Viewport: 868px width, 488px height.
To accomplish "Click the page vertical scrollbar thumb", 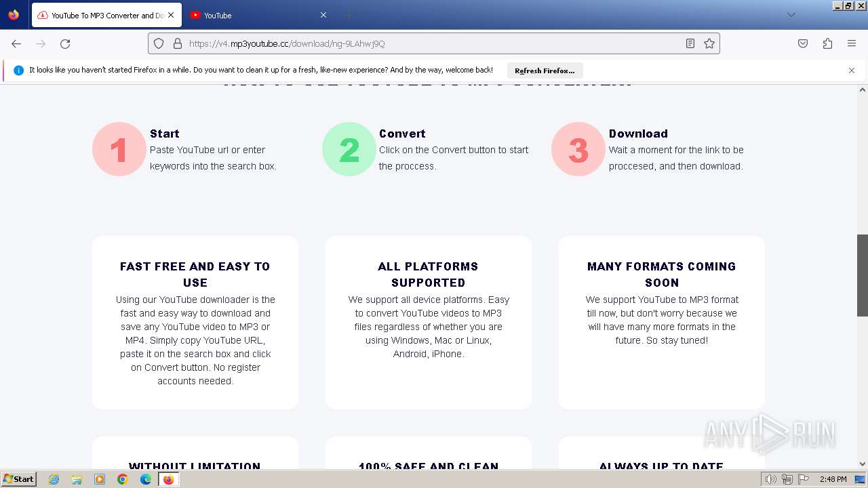I will 863,275.
